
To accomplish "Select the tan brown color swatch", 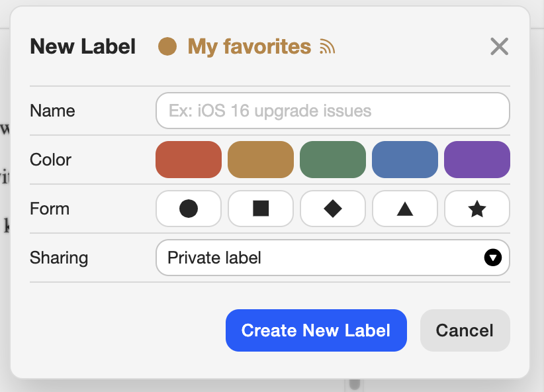I will tap(261, 160).
